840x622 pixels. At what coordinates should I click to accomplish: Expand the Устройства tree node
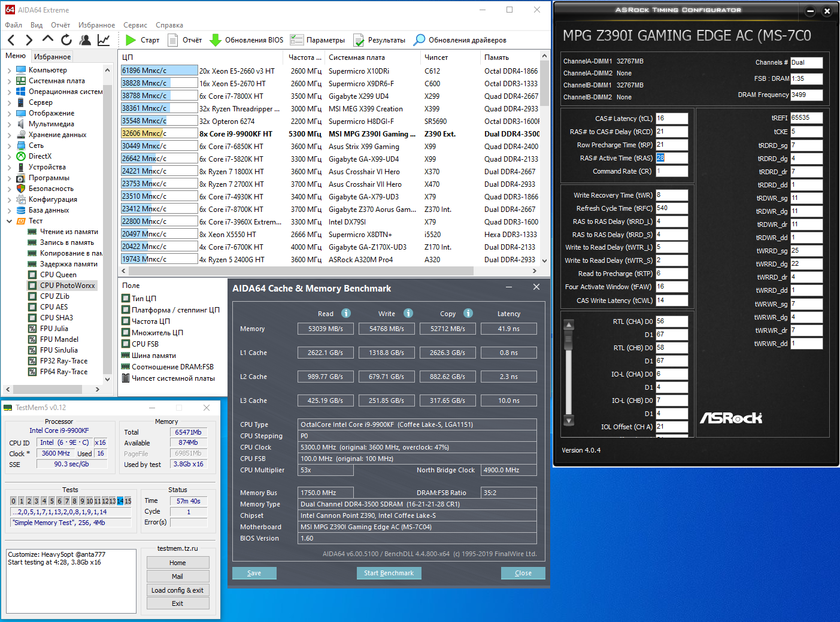click(x=9, y=167)
